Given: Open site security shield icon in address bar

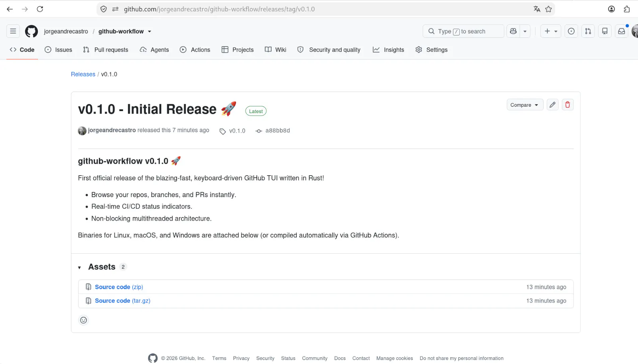Looking at the screenshot, I should (104, 9).
